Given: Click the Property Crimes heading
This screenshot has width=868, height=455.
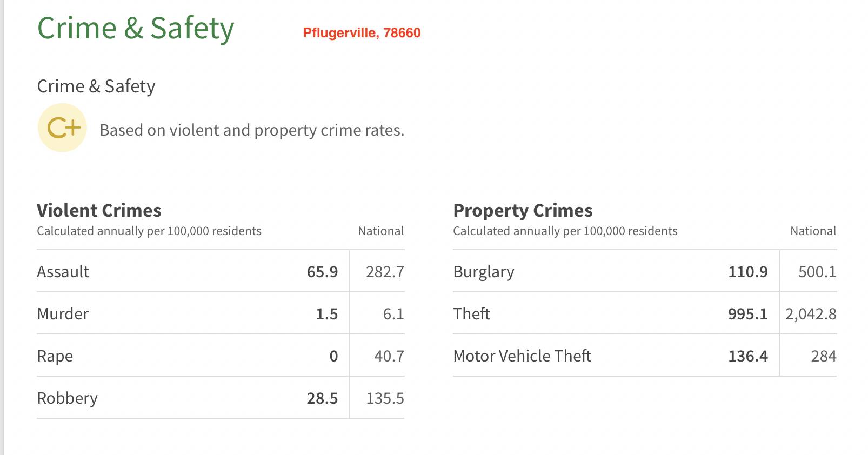Looking at the screenshot, I should click(x=523, y=210).
